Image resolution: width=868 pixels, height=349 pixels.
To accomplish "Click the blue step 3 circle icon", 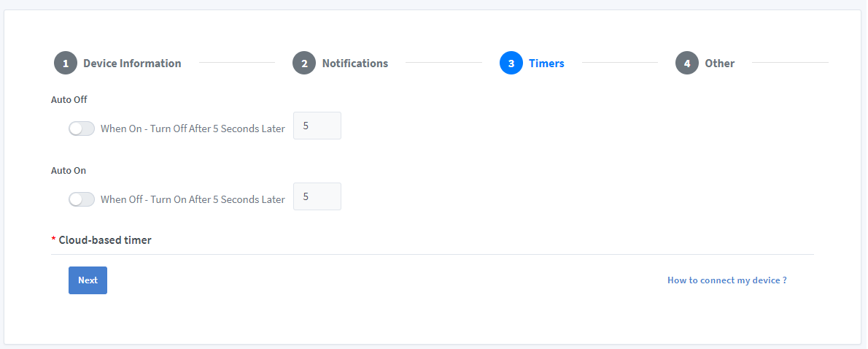I will click(x=511, y=63).
